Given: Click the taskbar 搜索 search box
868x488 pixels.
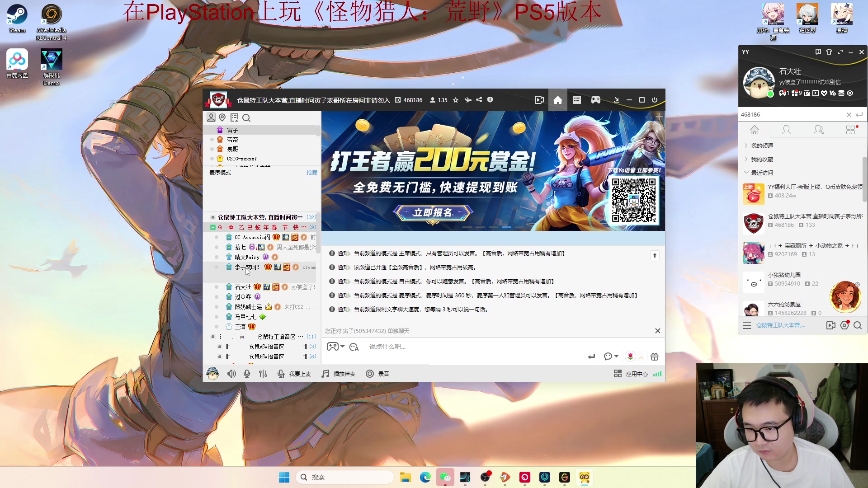Looking at the screenshot, I should click(344, 477).
